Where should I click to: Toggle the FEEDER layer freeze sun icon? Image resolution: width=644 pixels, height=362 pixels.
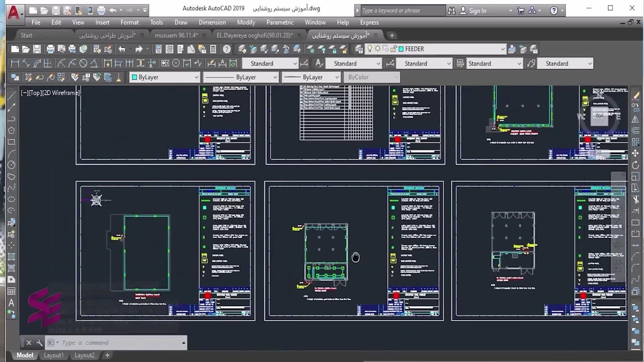coord(377,49)
